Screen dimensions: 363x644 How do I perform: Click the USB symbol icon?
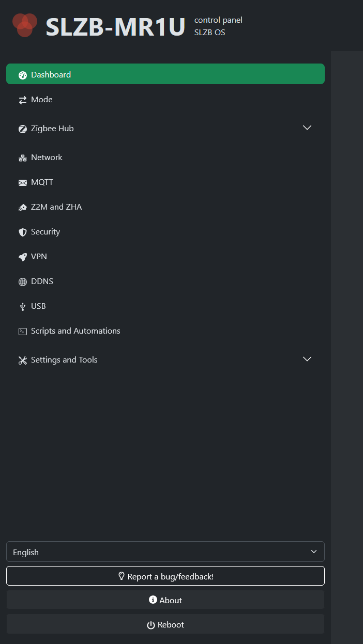click(x=23, y=307)
